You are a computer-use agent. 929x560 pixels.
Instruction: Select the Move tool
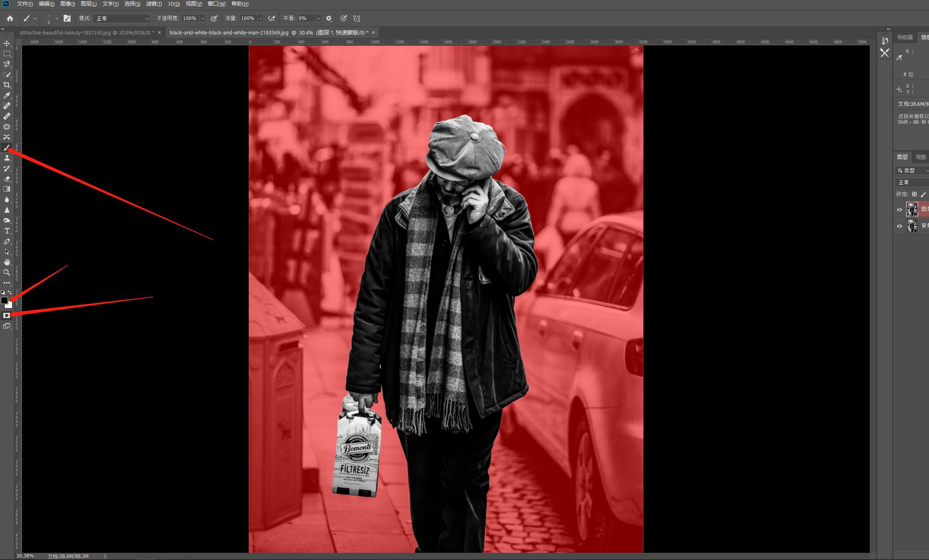[x=7, y=43]
